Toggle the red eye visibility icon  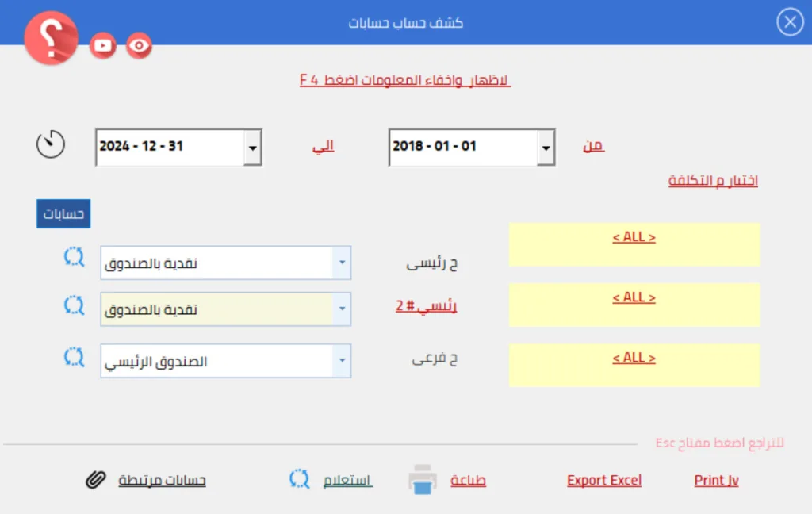(140, 46)
